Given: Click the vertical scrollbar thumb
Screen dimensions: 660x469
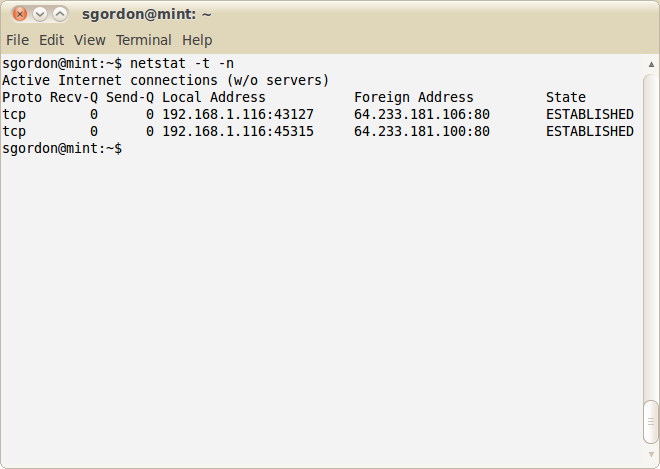Looking at the screenshot, I should pos(651,422).
